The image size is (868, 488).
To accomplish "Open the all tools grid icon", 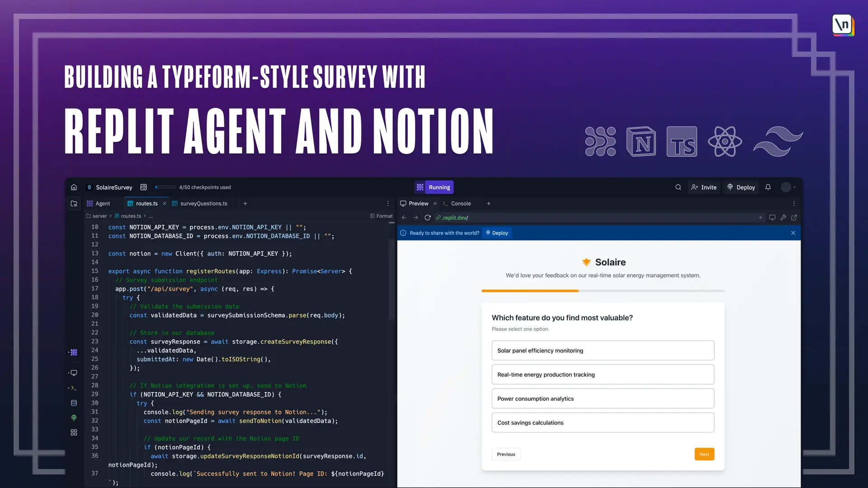I will 74,432.
